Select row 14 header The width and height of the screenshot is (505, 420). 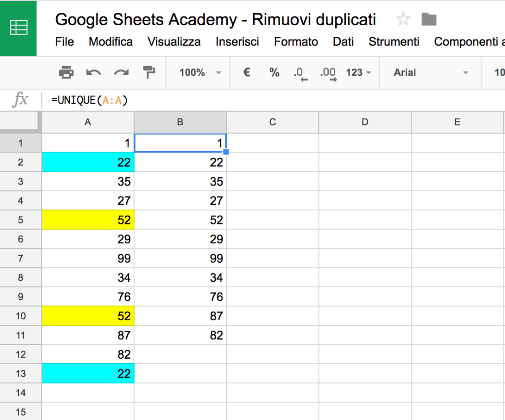click(x=21, y=393)
